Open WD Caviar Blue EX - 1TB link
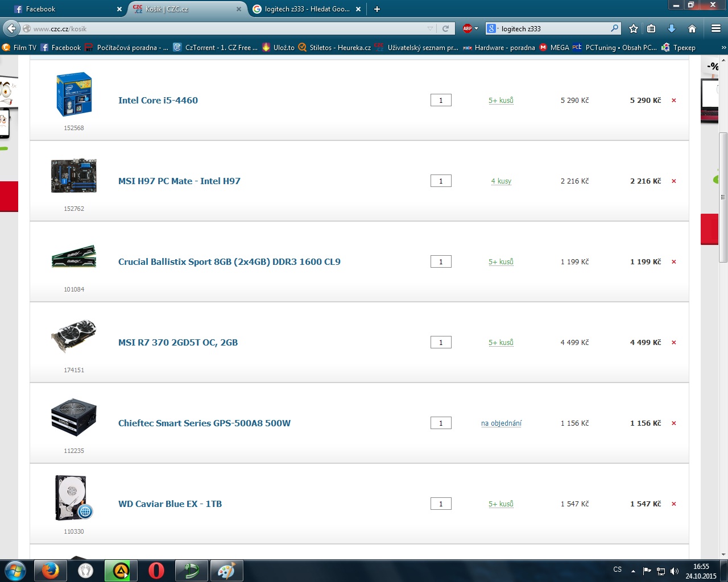 [x=170, y=504]
